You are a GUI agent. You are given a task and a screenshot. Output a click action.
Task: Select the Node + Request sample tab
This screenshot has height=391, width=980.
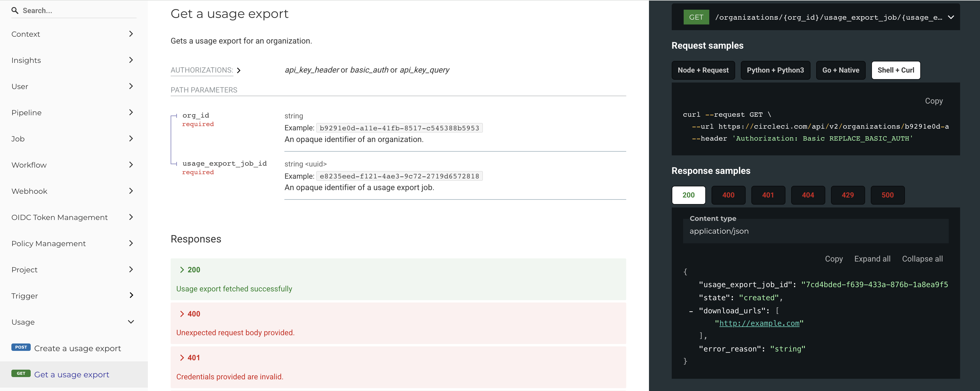[x=703, y=70]
